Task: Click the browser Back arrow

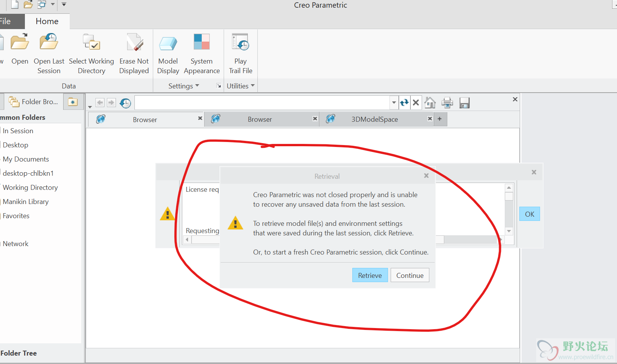Action: click(x=100, y=103)
